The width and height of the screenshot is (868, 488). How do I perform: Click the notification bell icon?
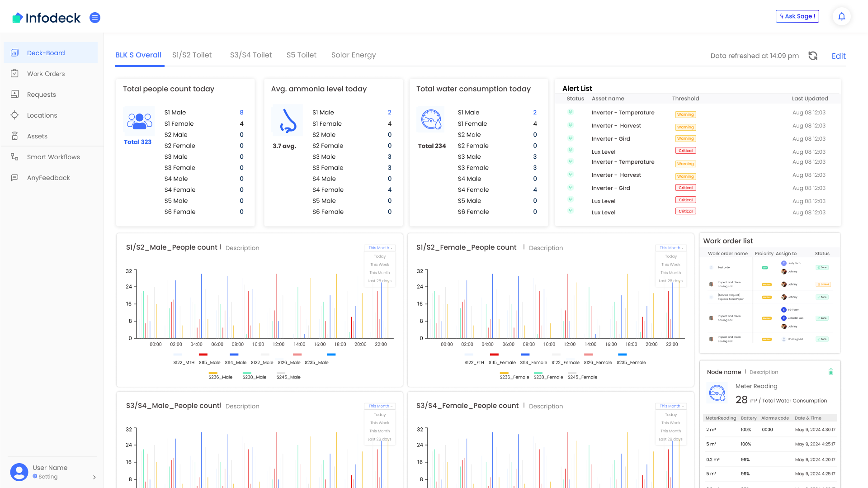(841, 16)
